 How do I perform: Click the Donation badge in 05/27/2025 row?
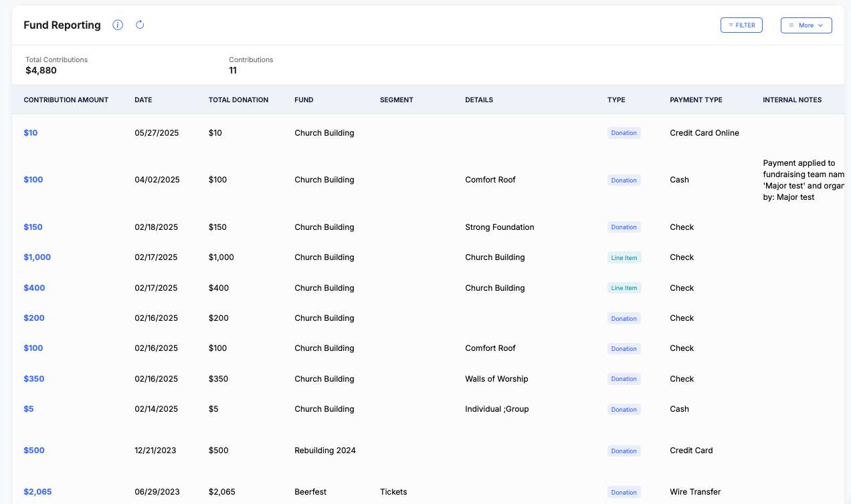coord(624,133)
